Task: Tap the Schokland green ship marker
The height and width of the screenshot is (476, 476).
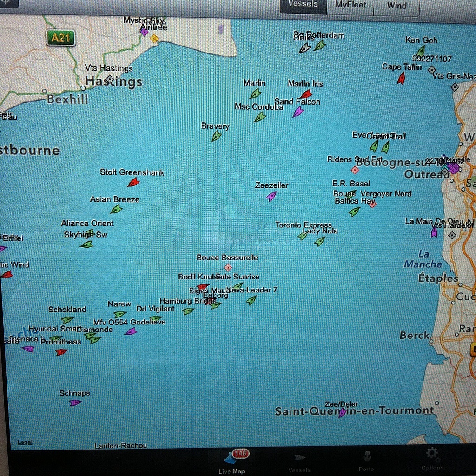Action: [x=67, y=320]
